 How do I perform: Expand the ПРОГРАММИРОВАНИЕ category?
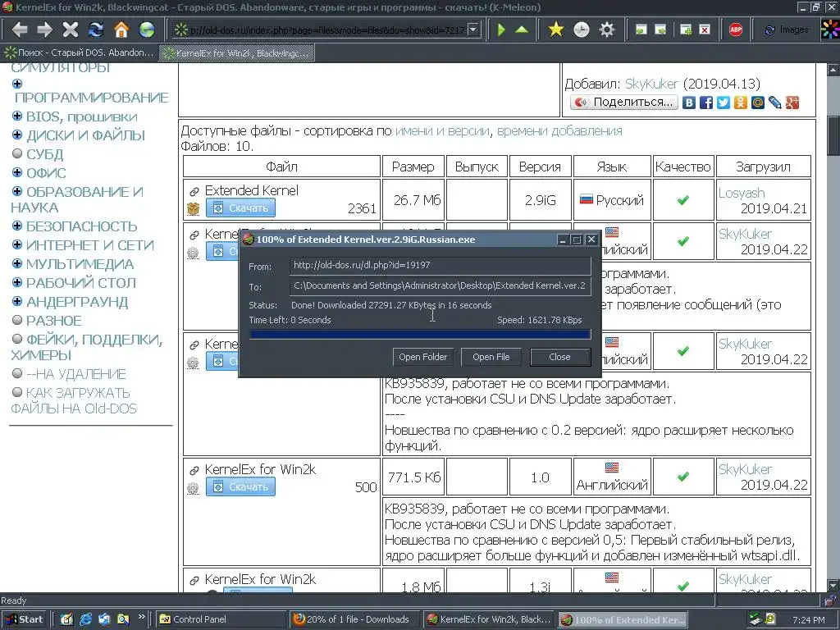(x=17, y=84)
